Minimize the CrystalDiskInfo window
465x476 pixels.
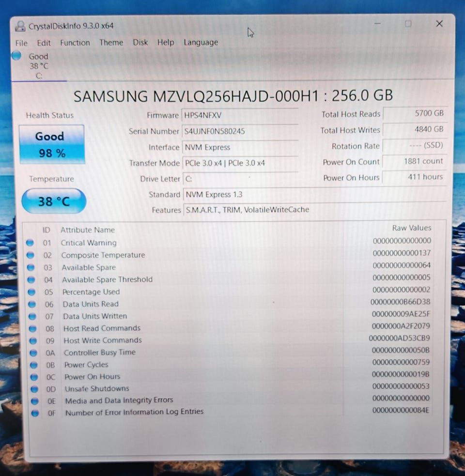click(377, 24)
